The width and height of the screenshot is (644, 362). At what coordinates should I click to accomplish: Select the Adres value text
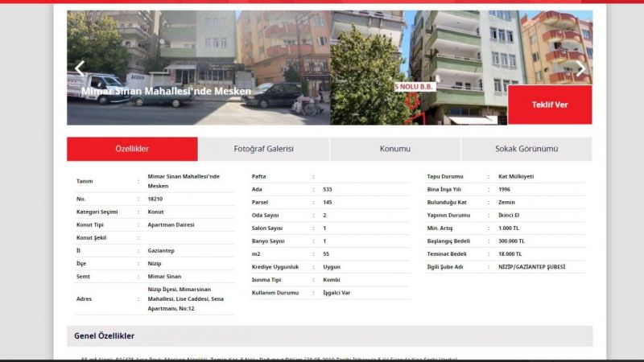tap(186, 298)
